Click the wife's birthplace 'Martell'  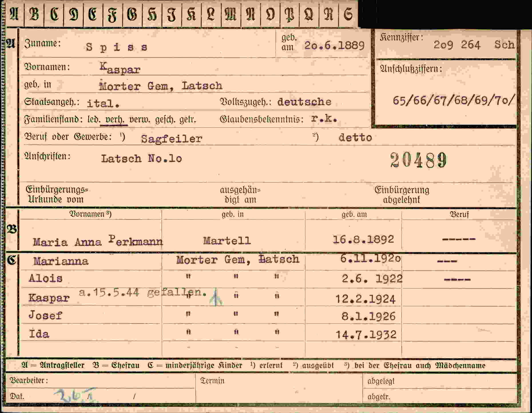[x=227, y=241]
